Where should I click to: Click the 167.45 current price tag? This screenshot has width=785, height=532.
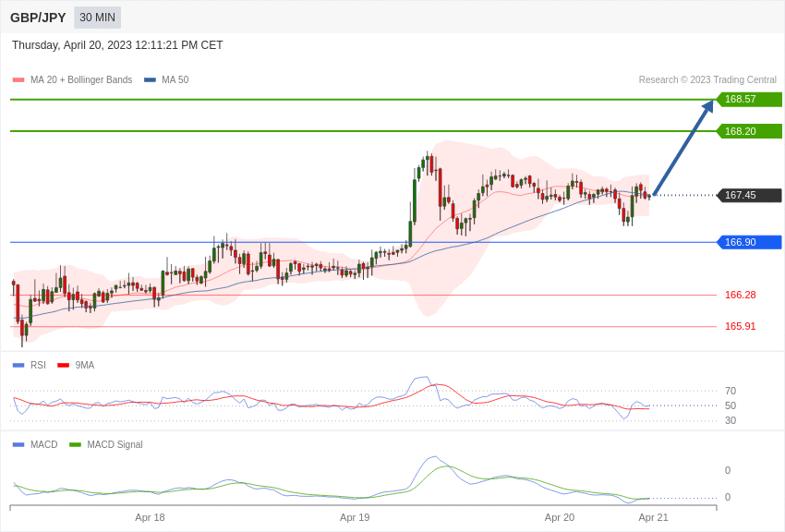(x=750, y=195)
